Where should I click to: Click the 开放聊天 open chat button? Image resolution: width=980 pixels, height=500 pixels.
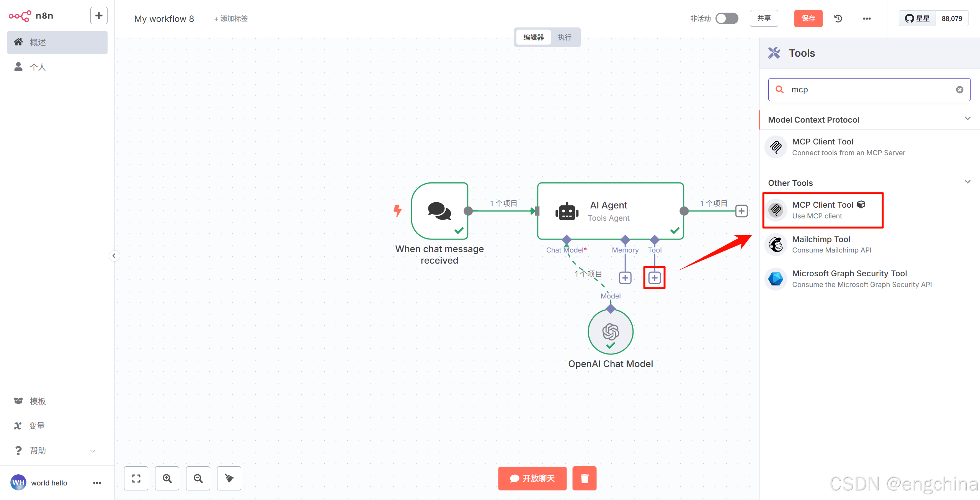point(532,478)
